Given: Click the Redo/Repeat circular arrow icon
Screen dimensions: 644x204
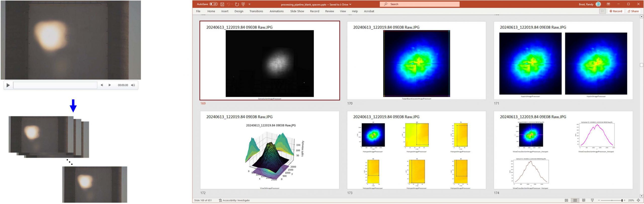Looking at the screenshot, I should pos(237,4).
